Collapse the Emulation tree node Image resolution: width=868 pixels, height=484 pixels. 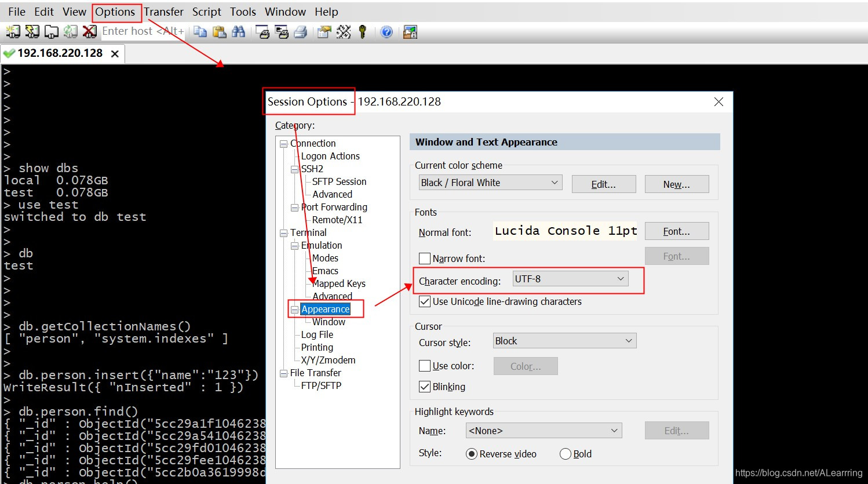[x=294, y=246]
